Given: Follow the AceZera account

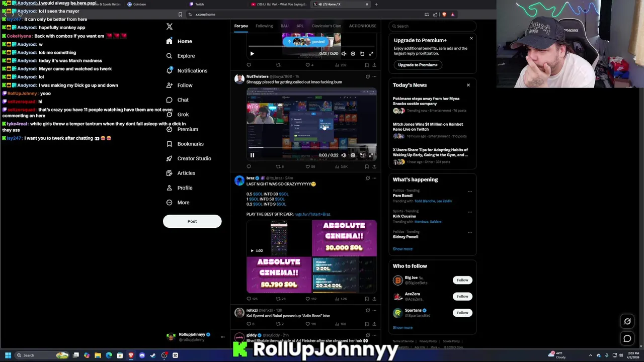Looking at the screenshot, I should click(x=462, y=296).
